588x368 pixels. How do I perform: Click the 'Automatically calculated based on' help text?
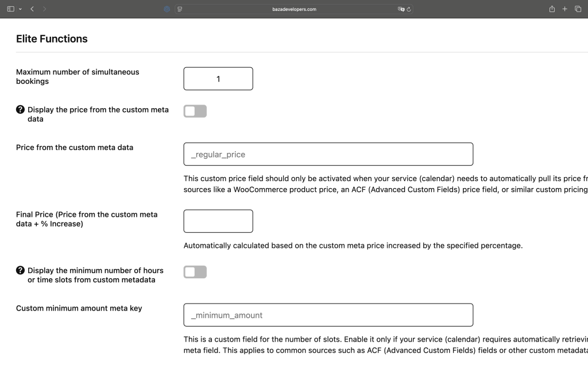tap(353, 246)
